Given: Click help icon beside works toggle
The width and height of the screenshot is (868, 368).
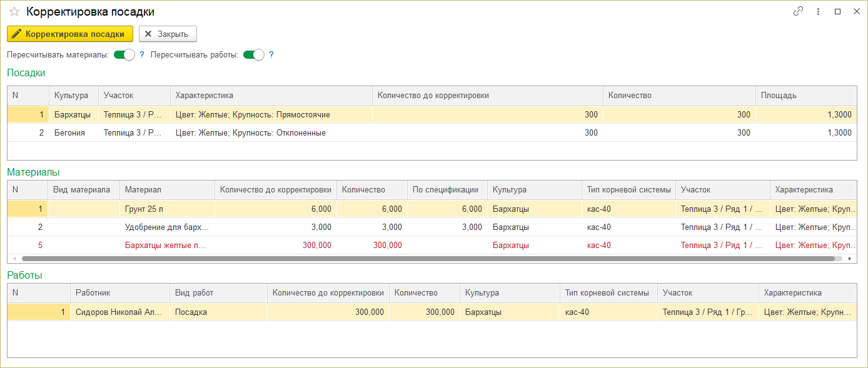Looking at the screenshot, I should coord(271,55).
